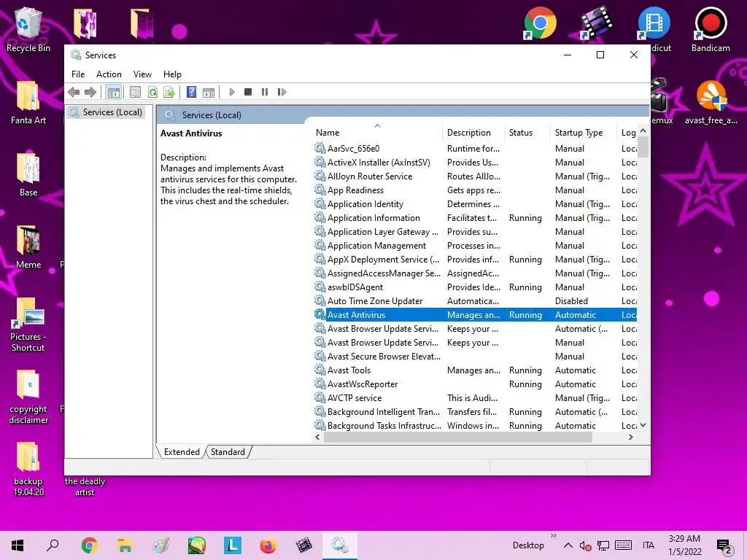This screenshot has height=560, width=747.
Task: Click the horizontal scrollbar right arrow
Action: coord(631,437)
